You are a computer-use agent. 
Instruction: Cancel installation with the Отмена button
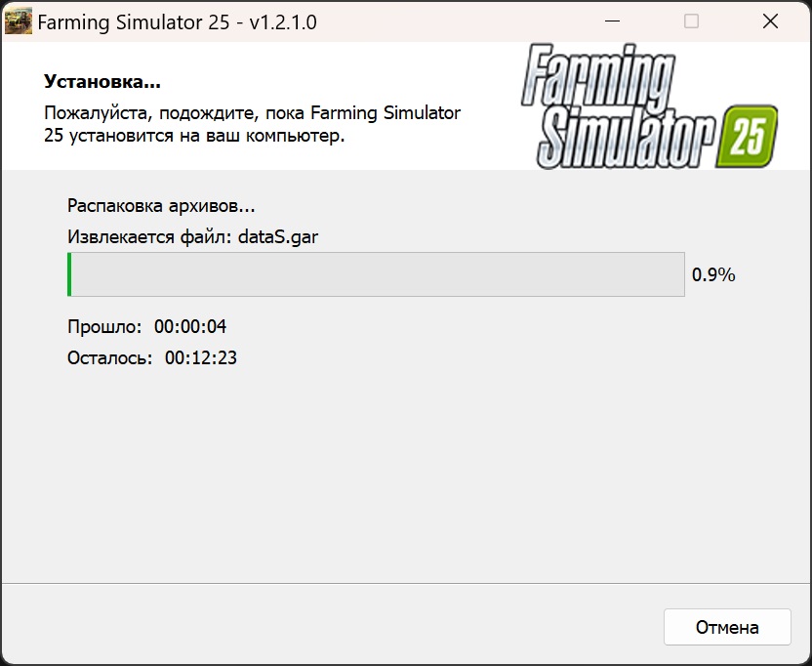[x=727, y=627]
